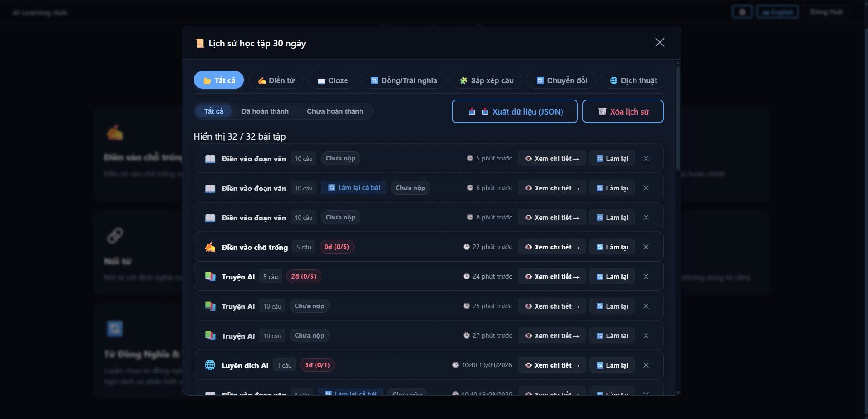Screen dimensions: 868x419
Task: Switch to the Chuyển đổi tab
Action: [561, 80]
